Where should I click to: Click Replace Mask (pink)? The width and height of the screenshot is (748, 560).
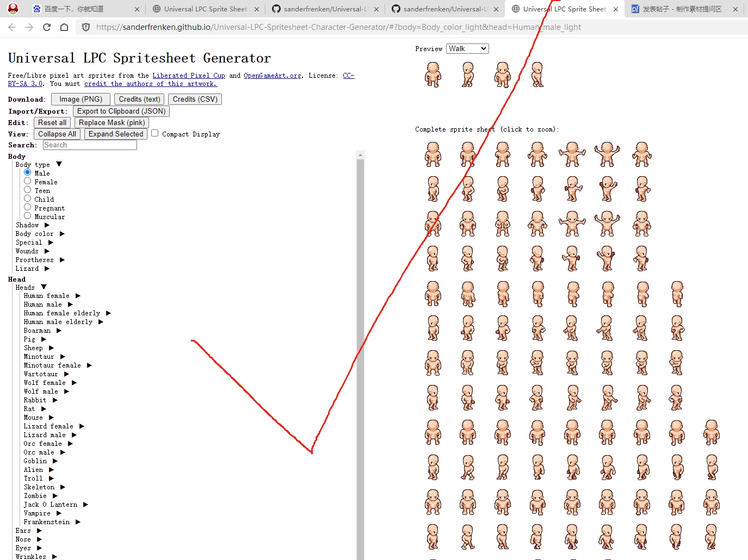point(112,123)
